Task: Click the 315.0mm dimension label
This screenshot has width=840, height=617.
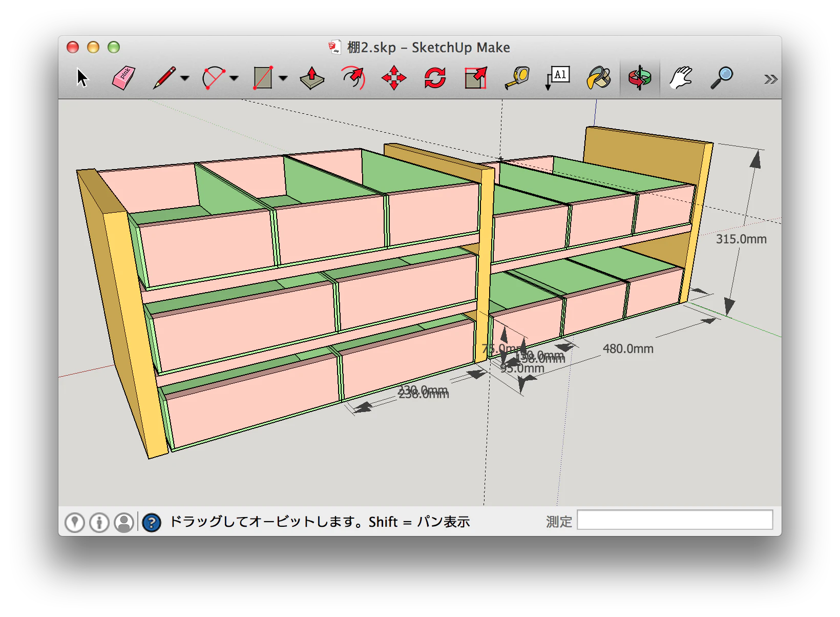Action: pos(741,239)
